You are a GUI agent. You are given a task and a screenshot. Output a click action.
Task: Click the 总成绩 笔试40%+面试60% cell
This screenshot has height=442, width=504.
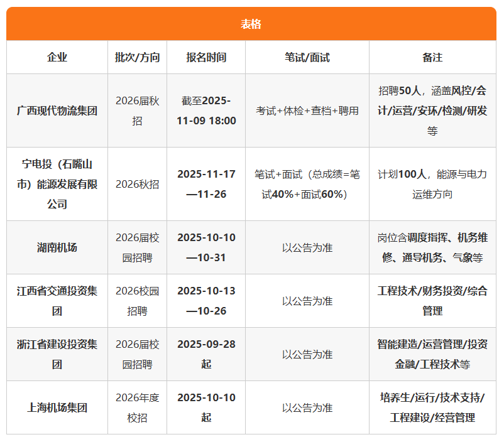coord(307,184)
